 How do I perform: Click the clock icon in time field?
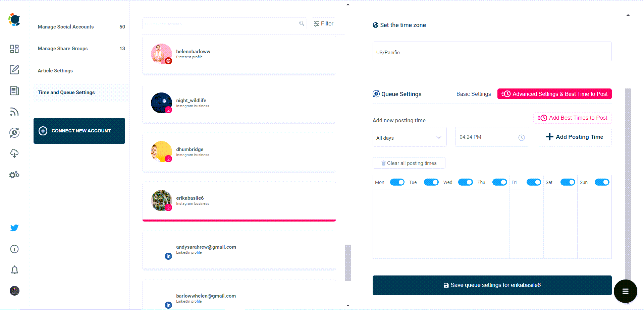click(x=522, y=138)
